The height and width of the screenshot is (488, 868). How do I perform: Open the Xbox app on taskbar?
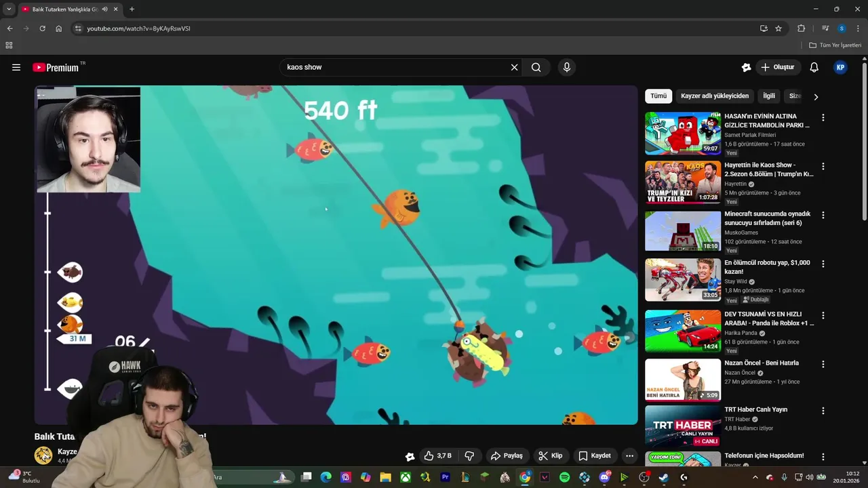406,477
